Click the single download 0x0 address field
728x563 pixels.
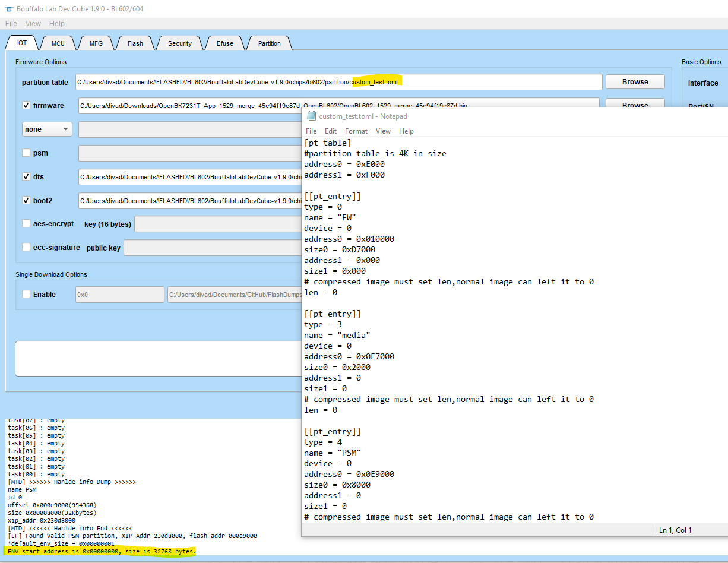click(x=120, y=295)
